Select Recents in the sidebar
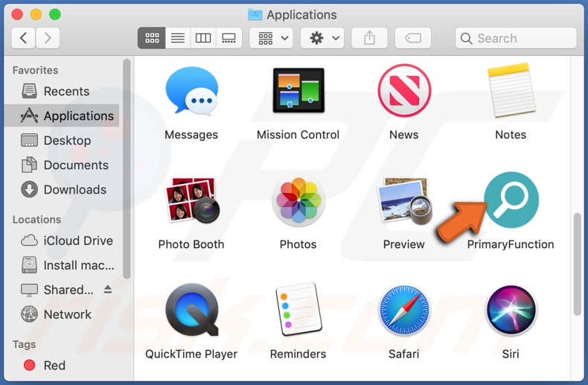This screenshot has width=588, height=385. [x=62, y=91]
